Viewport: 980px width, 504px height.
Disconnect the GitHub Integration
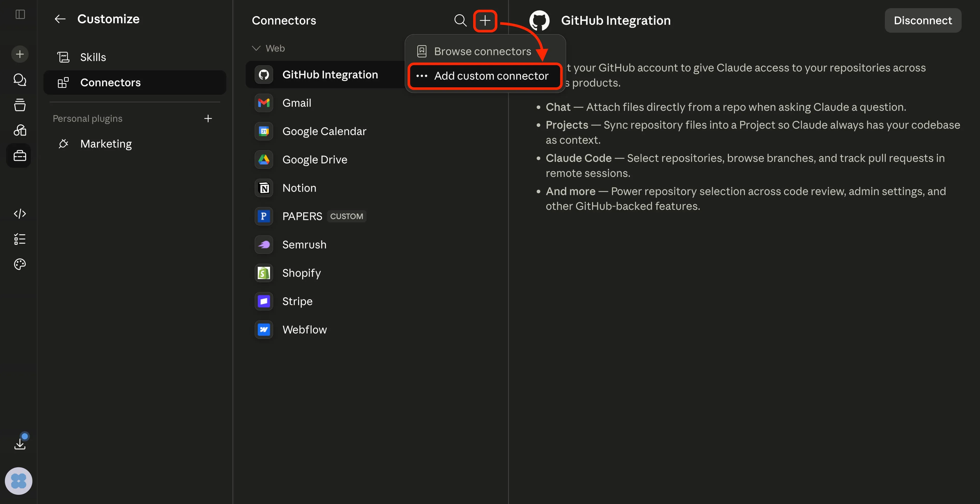(x=923, y=21)
